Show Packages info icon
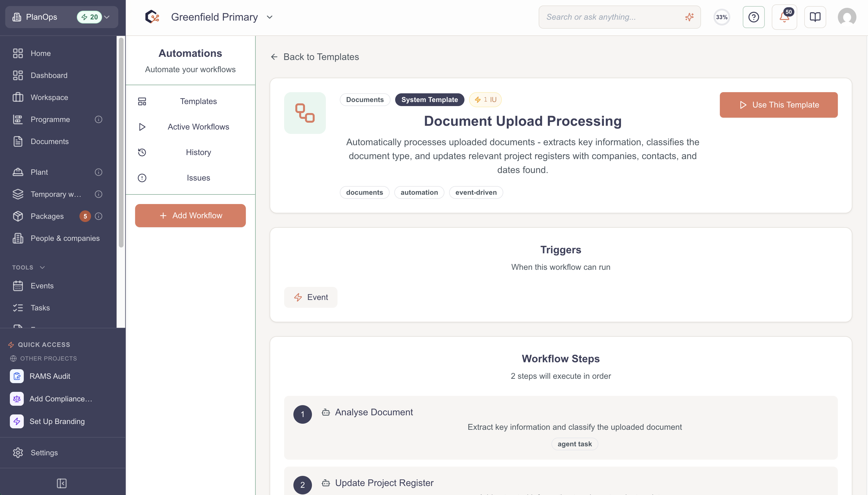This screenshot has width=868, height=495. 99,216
